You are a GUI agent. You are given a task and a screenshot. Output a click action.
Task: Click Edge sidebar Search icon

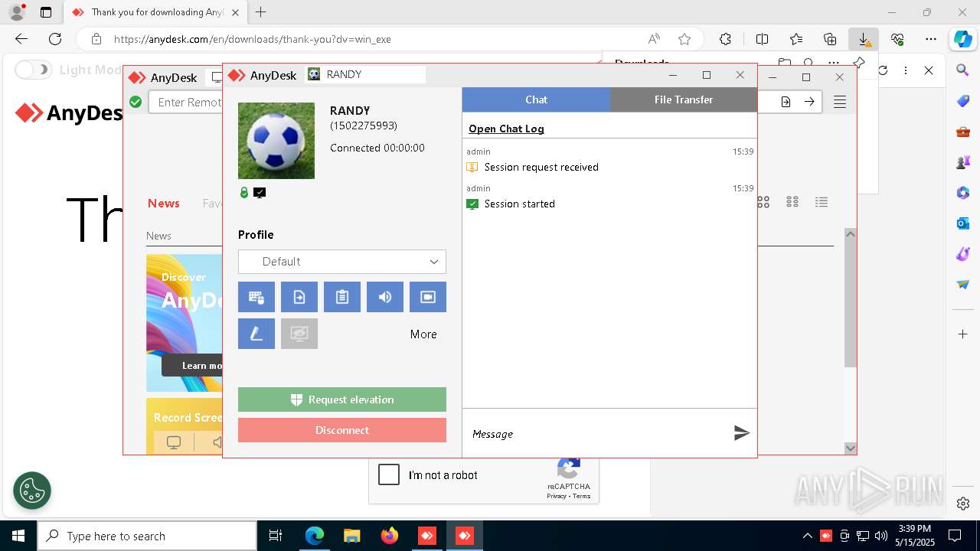963,70
